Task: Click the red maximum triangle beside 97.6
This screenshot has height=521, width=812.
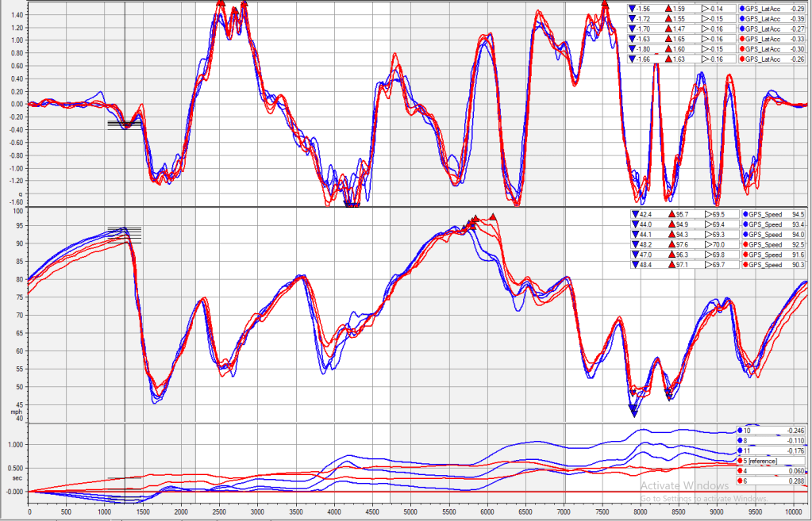Action: click(x=670, y=244)
